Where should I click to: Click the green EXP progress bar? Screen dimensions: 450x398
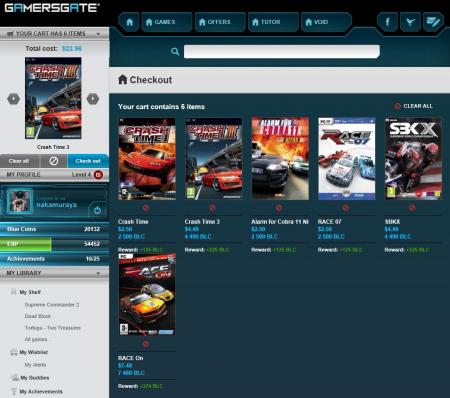coord(26,244)
